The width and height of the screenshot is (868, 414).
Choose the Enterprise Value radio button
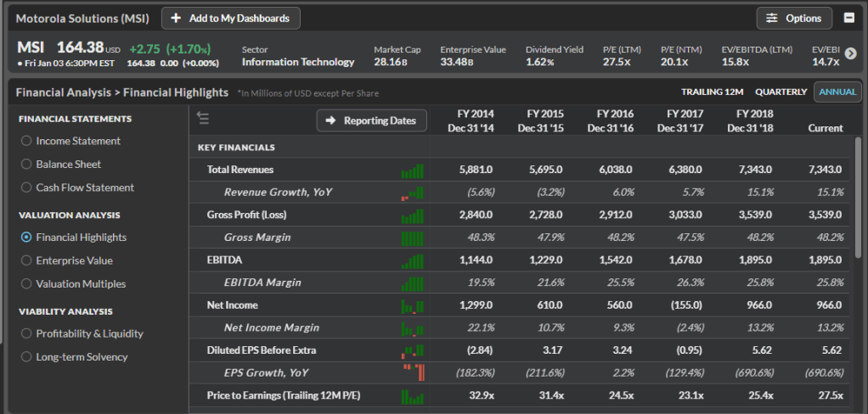click(26, 260)
